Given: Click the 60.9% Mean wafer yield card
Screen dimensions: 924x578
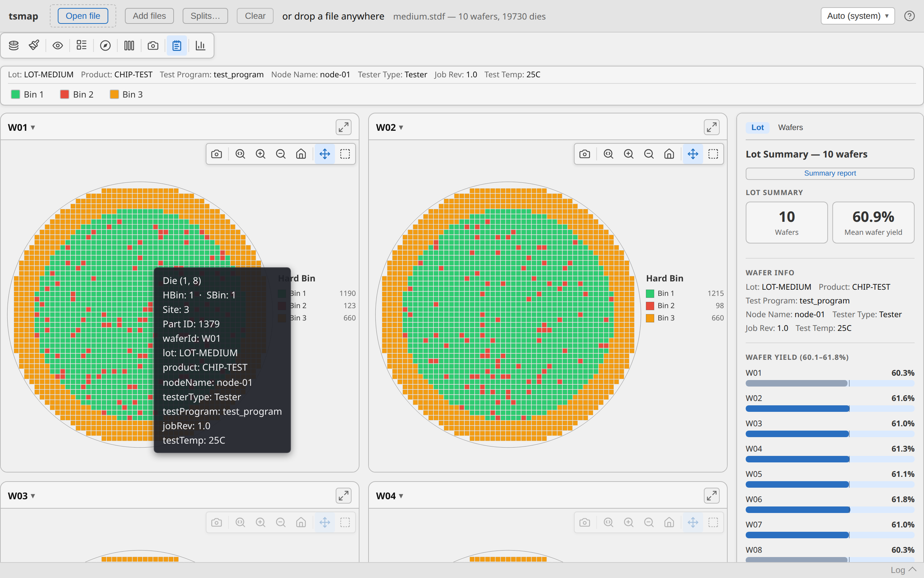Looking at the screenshot, I should [x=873, y=223].
